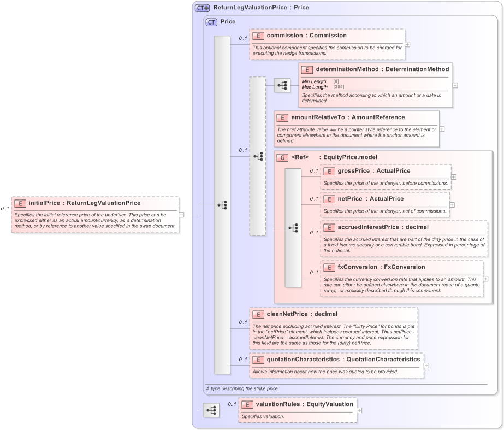This screenshot has width=504, height=430.
Task: Click the grossPrice description text
Action: [386, 184]
